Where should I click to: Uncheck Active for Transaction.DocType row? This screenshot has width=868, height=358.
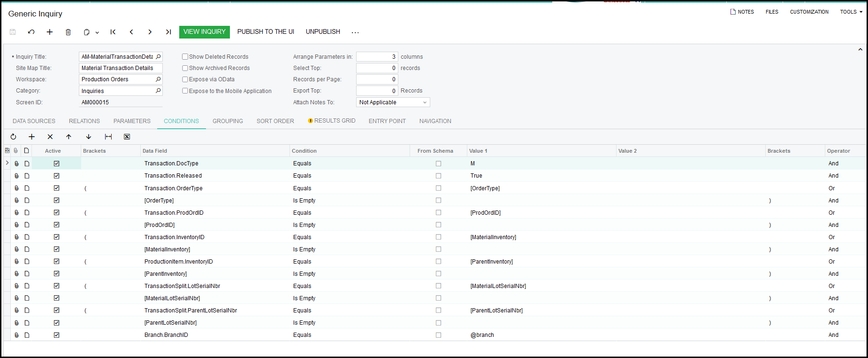click(x=56, y=163)
